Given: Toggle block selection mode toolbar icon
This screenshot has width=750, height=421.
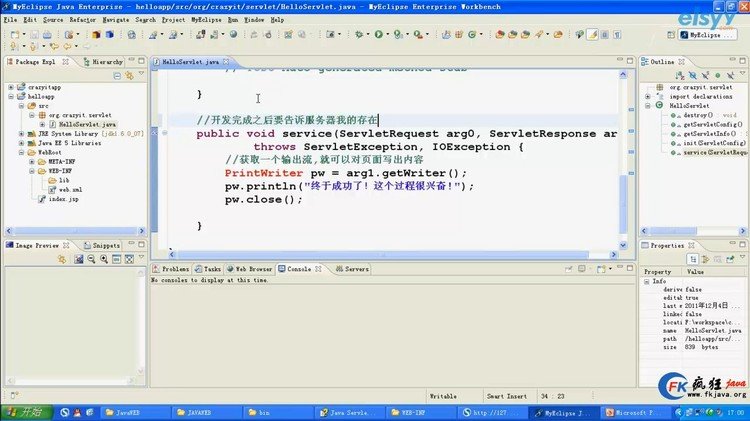Looking at the screenshot, I should tap(605, 34).
